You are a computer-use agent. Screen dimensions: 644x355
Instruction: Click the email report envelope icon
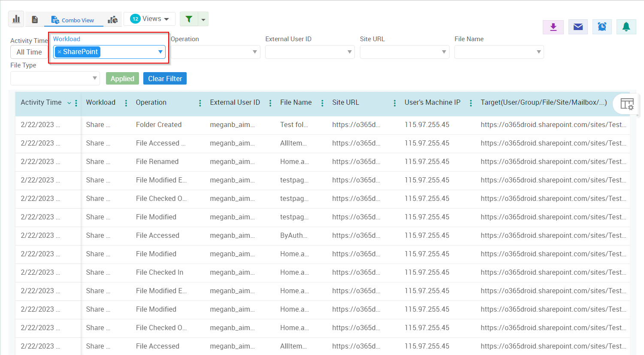pos(578,27)
